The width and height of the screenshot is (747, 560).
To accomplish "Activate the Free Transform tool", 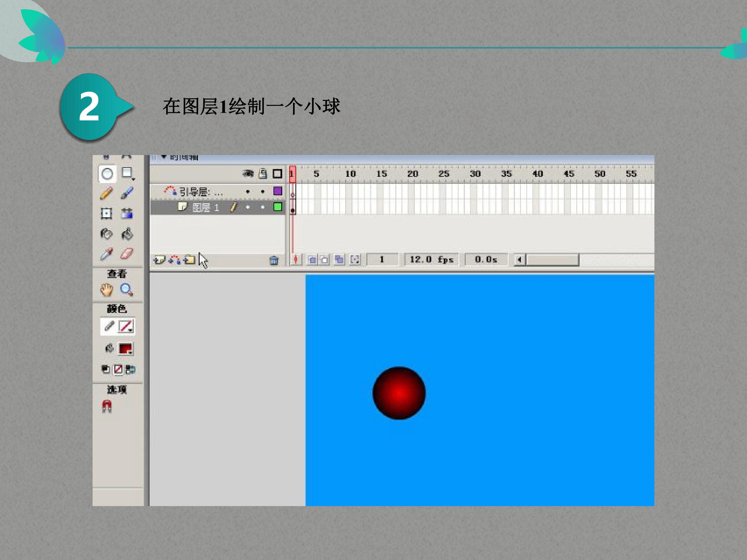I will [107, 213].
